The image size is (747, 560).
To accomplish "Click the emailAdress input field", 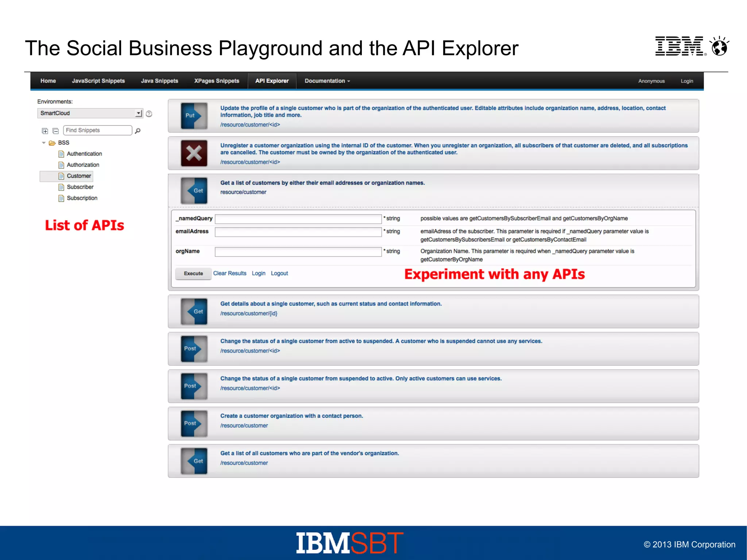I will (298, 232).
